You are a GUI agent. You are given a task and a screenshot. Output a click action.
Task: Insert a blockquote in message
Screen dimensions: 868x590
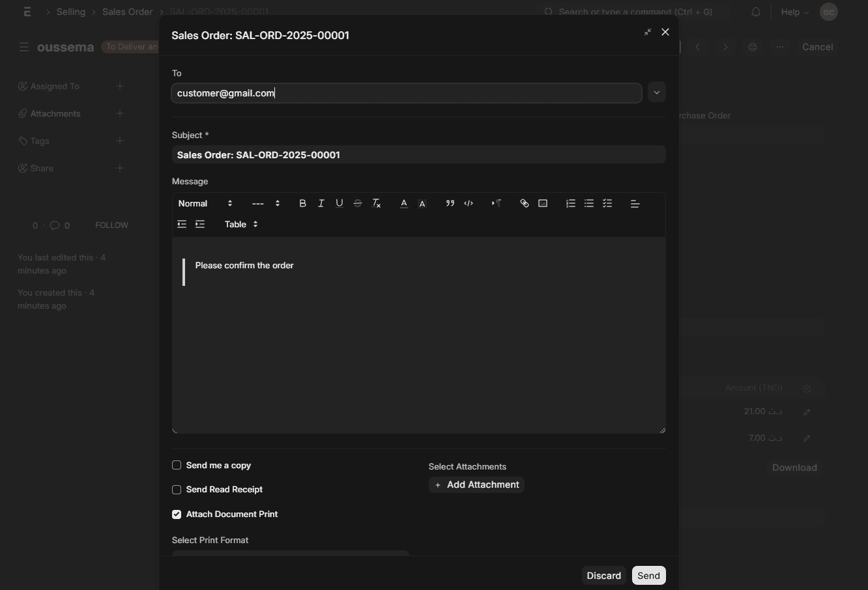pyautogui.click(x=450, y=204)
